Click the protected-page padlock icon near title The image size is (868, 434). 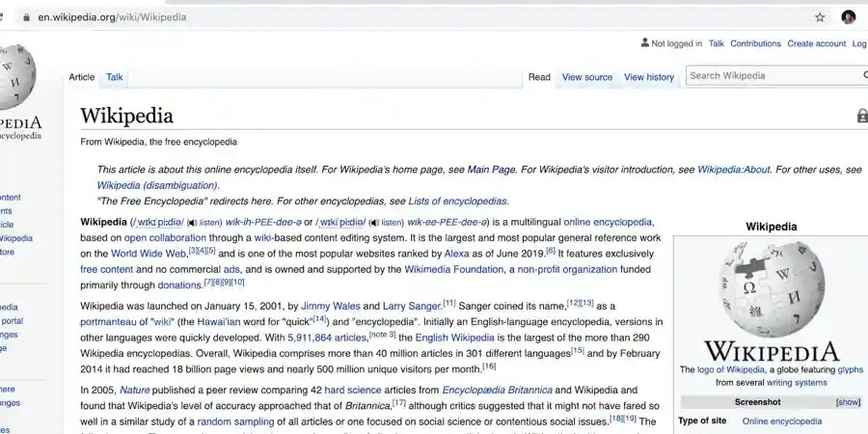pos(862,115)
